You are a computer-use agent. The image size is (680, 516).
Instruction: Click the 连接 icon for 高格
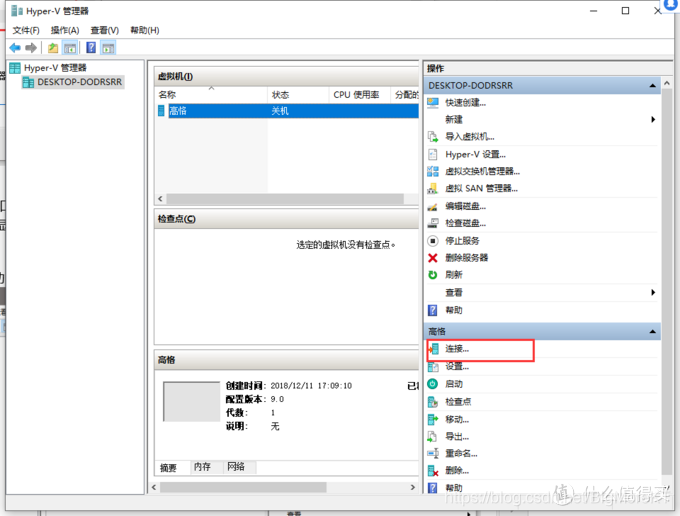coord(433,349)
